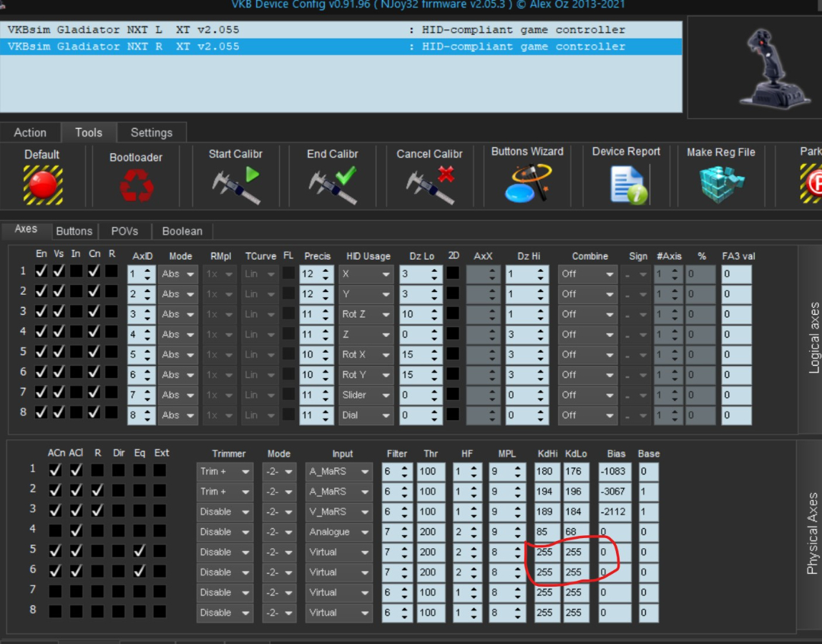The height and width of the screenshot is (644, 822).
Task: Open HID Usage dropdown showing Dial
Action: coord(366,415)
